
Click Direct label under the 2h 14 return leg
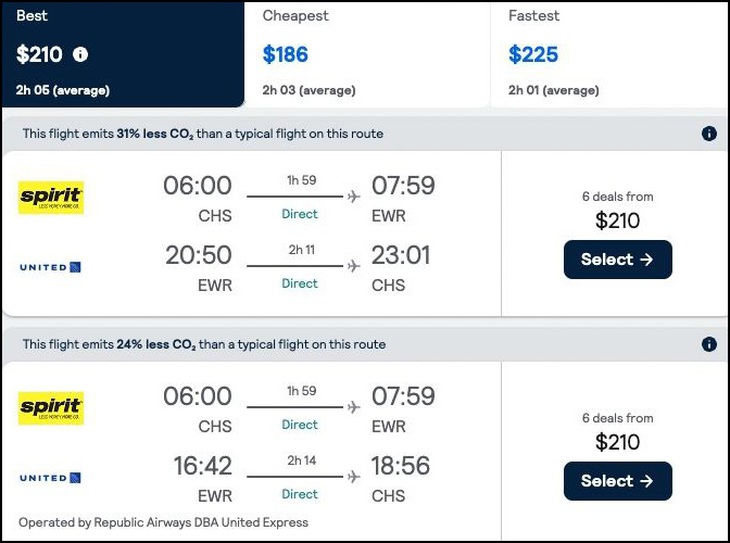(299, 494)
